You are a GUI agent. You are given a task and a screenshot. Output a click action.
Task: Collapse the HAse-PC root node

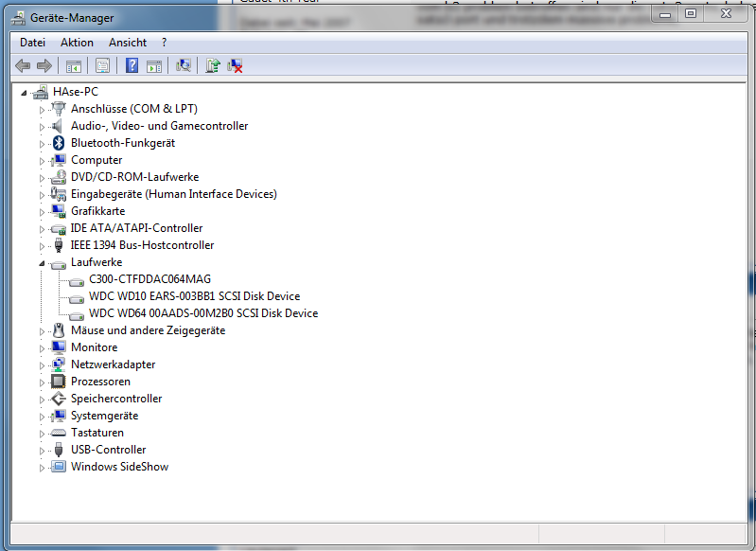(x=24, y=93)
